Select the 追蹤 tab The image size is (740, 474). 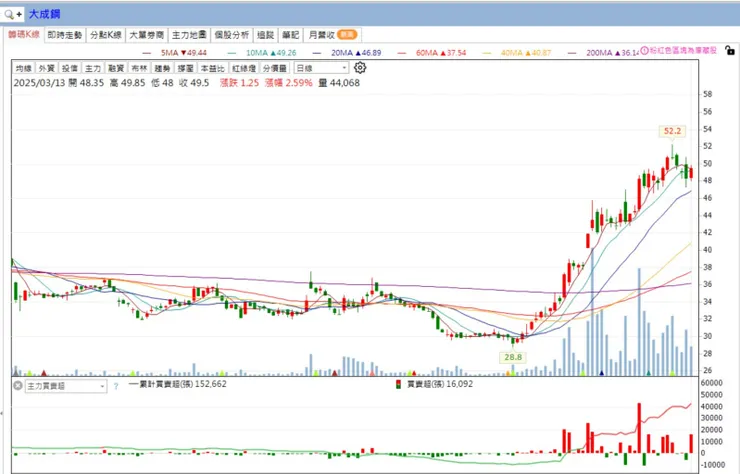265,35
